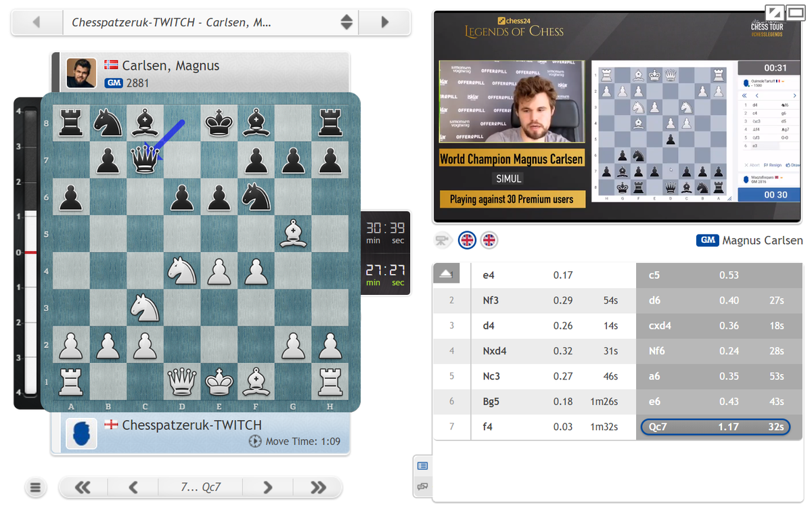Viewport: 812px width, 514px height.
Task: Open the Chesspatzeruk-TWITCH - Carlsen game dropdown
Action: point(210,22)
